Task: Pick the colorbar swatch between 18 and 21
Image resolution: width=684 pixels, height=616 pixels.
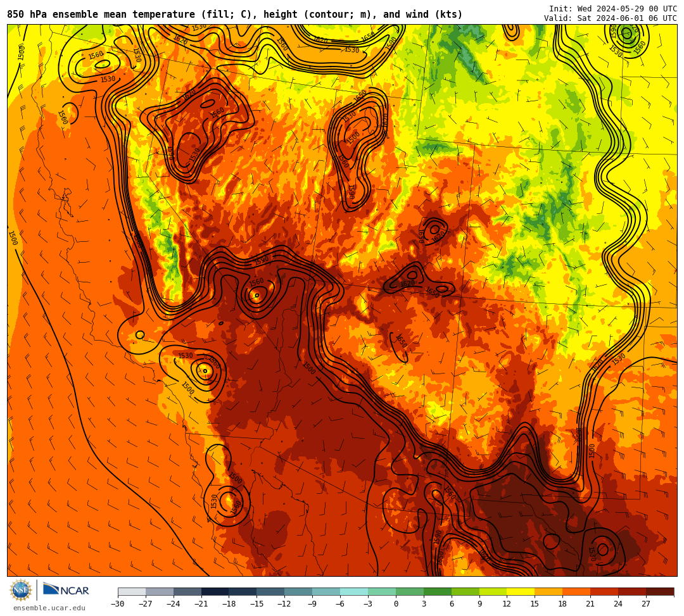Action: tap(577, 591)
